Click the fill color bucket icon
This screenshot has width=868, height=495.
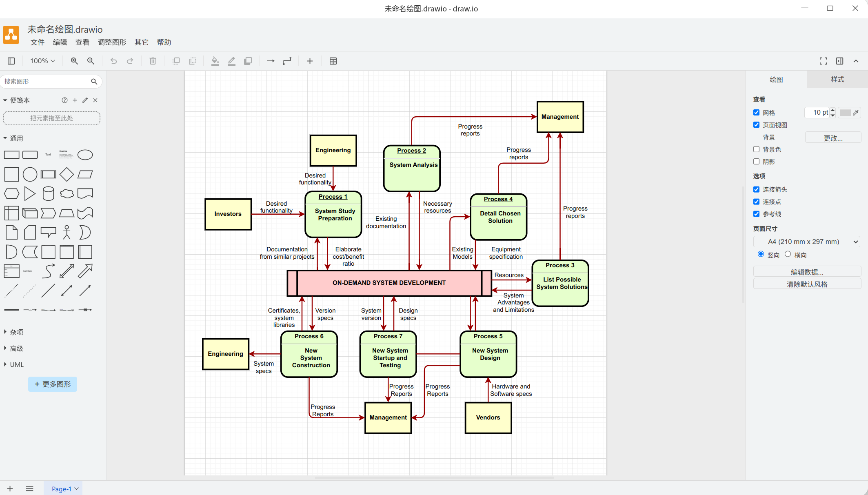(x=215, y=61)
